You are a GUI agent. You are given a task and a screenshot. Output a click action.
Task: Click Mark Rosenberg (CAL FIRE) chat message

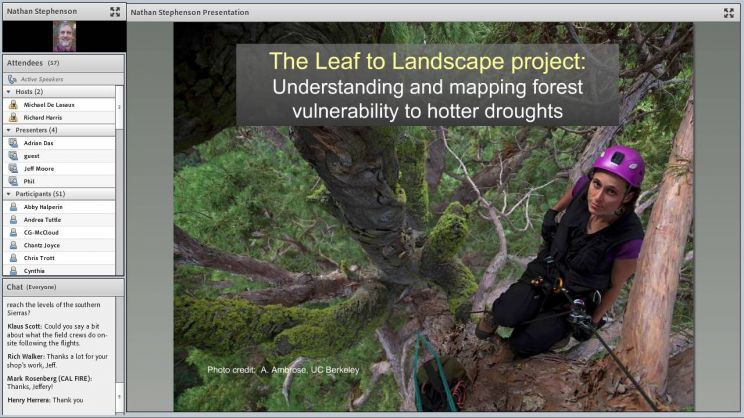pos(50,382)
